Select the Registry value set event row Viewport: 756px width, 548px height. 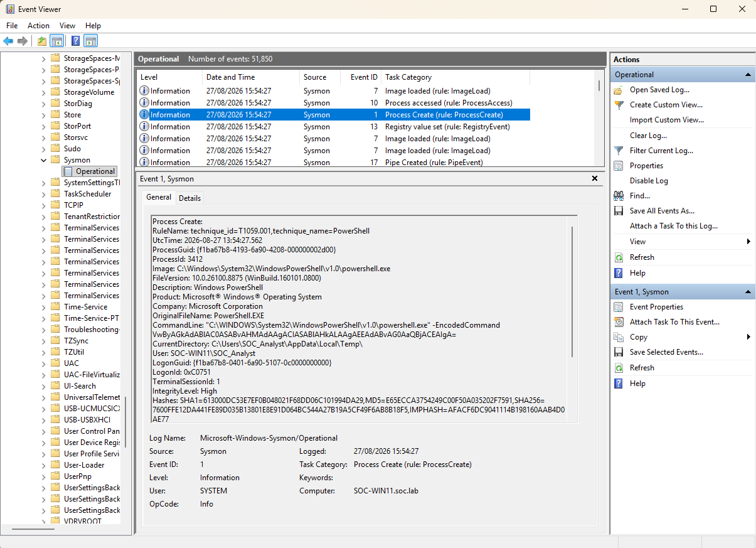click(x=333, y=127)
